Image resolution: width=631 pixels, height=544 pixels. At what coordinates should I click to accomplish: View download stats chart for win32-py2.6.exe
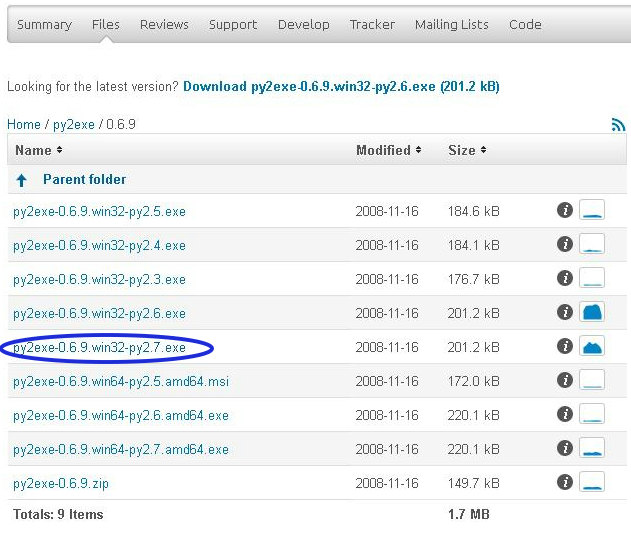click(592, 312)
